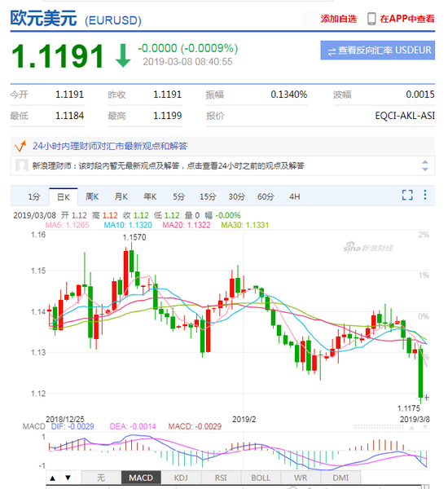The height and width of the screenshot is (489, 448).
Task: Click the 最高 value 1.1199
Action: coord(168,116)
